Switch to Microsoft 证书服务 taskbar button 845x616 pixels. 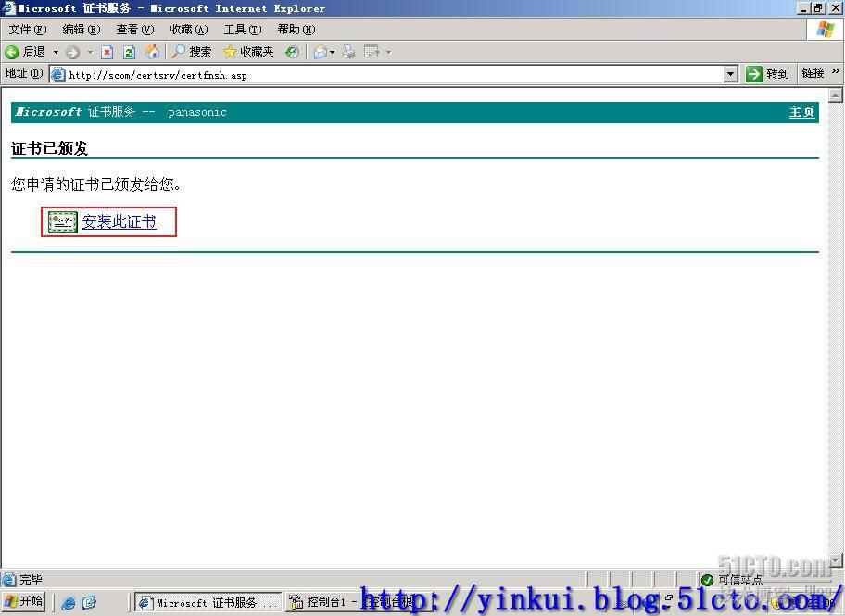[208, 602]
